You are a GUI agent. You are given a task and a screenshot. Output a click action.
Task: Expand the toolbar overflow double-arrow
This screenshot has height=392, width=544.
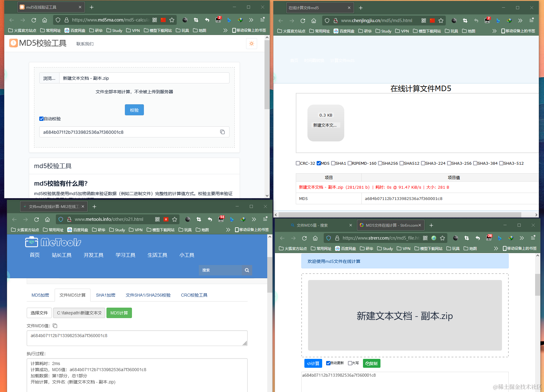point(251,20)
